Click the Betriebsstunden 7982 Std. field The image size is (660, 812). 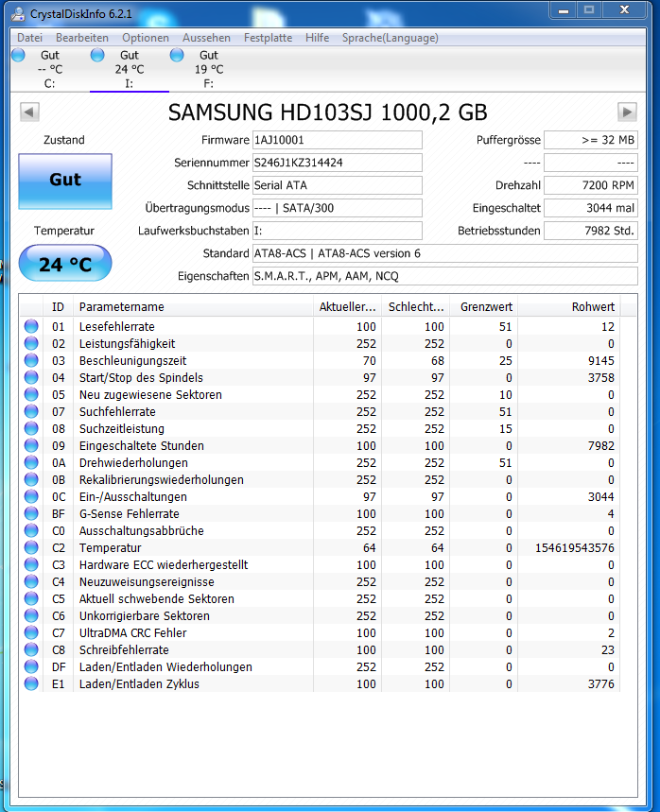click(x=591, y=231)
